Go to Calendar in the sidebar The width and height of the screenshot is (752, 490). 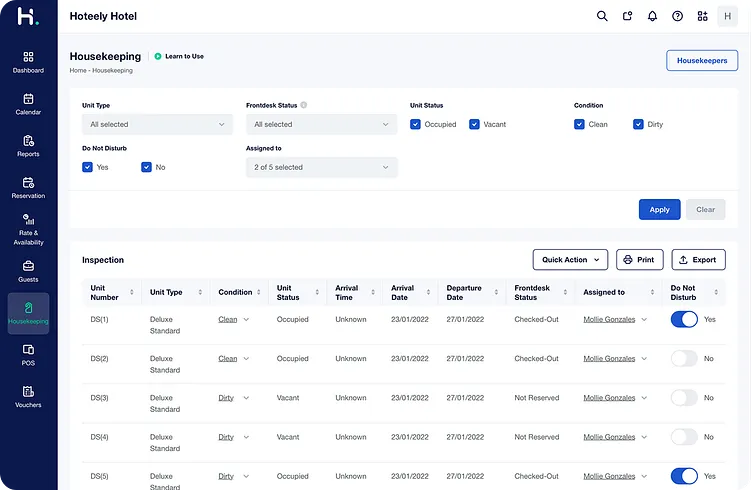pyautogui.click(x=28, y=104)
